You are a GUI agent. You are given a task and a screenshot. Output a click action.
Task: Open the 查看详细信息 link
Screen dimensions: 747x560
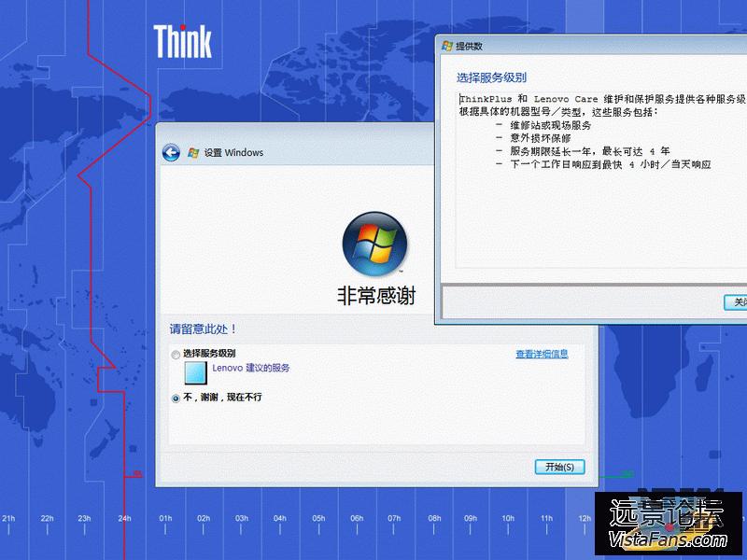click(x=542, y=354)
